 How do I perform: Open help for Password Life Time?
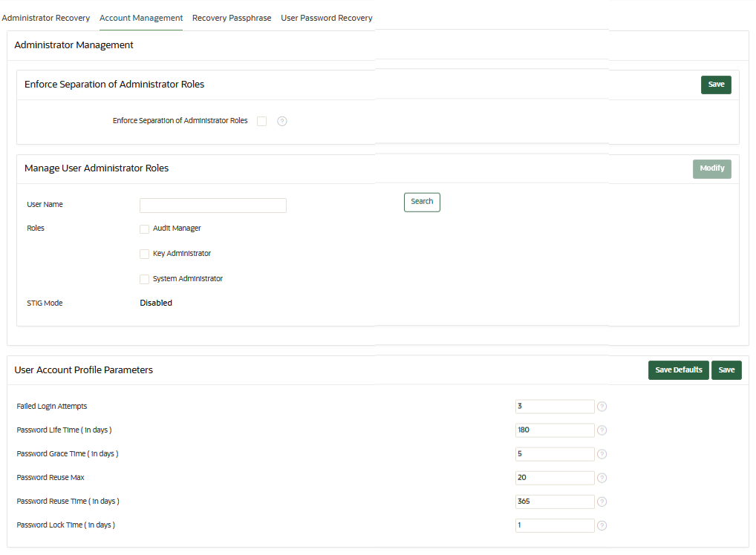[602, 430]
